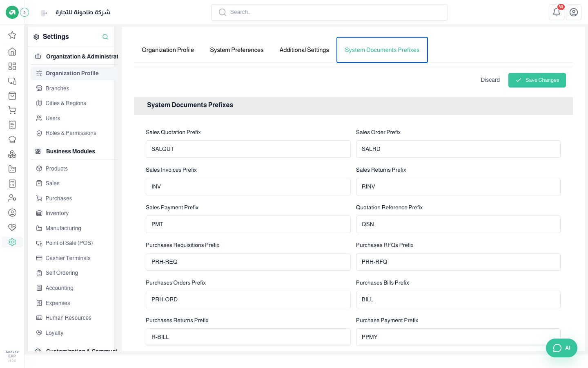Image resolution: width=588 pixels, height=368 pixels.
Task: Open the dashboard grid icon in left rail
Action: tap(12, 66)
